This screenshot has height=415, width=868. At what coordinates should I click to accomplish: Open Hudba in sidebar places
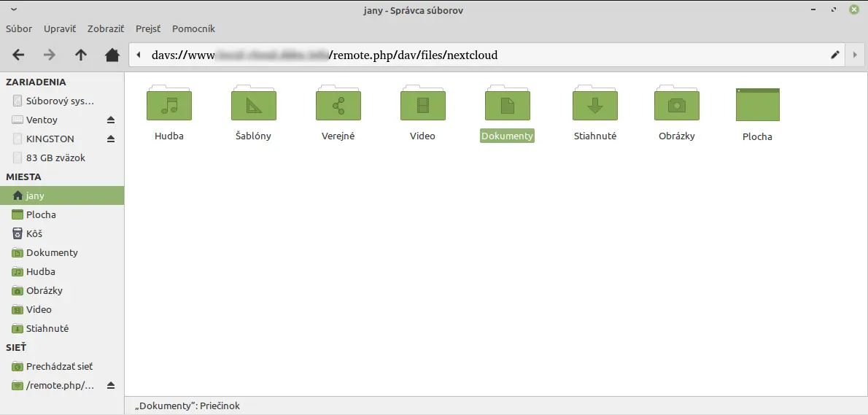(62, 271)
